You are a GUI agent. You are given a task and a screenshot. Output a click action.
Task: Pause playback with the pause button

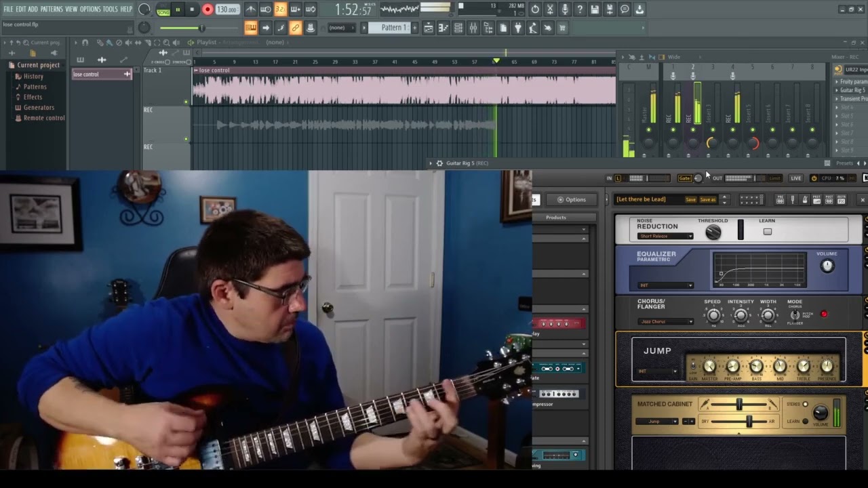[178, 9]
